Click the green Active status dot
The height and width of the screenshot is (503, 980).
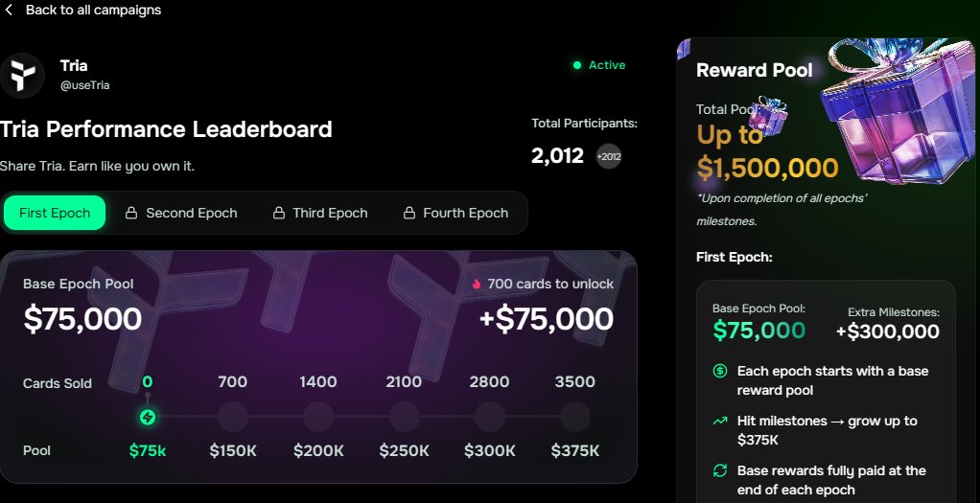click(x=576, y=65)
